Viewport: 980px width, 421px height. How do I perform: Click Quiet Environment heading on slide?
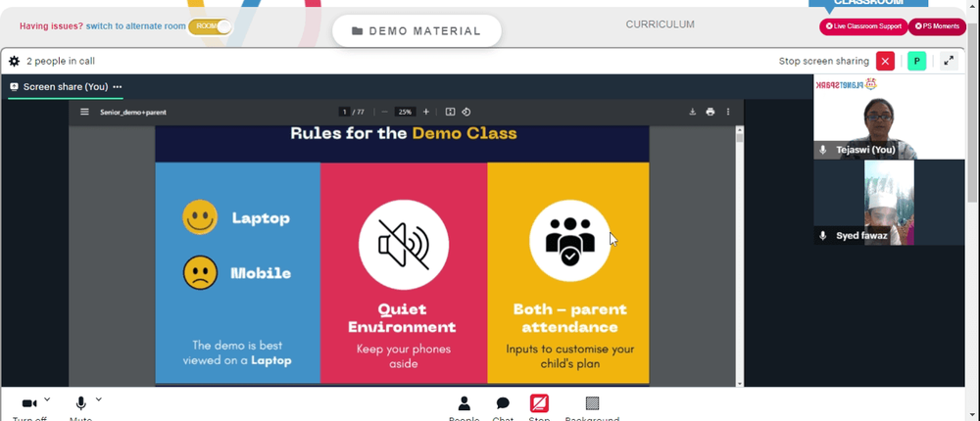tap(402, 318)
